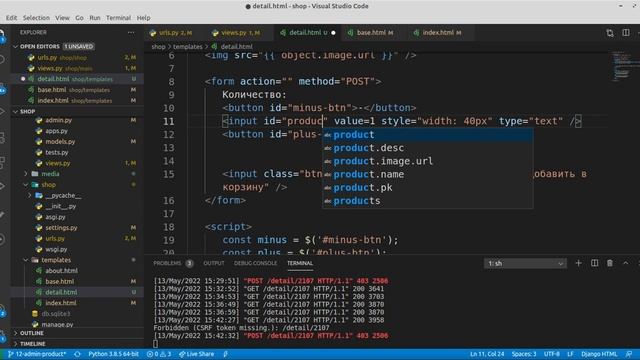Expand the __pycache__ folder
This screenshot has height=360, width=640.
(x=30, y=196)
